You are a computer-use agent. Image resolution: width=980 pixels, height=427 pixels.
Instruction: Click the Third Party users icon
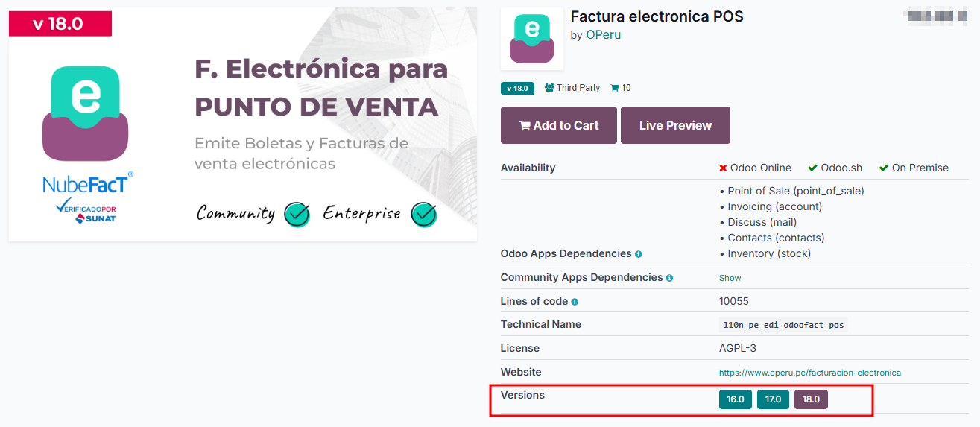(x=549, y=88)
